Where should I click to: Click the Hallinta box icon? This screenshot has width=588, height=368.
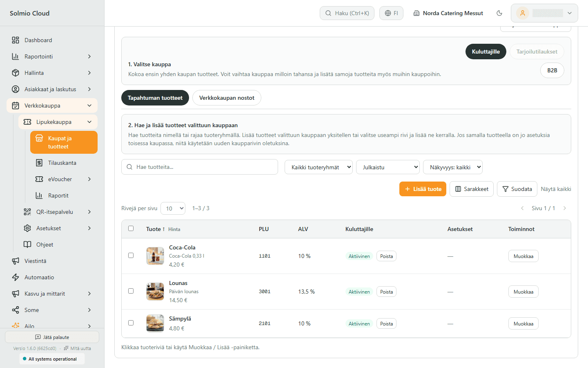(16, 73)
